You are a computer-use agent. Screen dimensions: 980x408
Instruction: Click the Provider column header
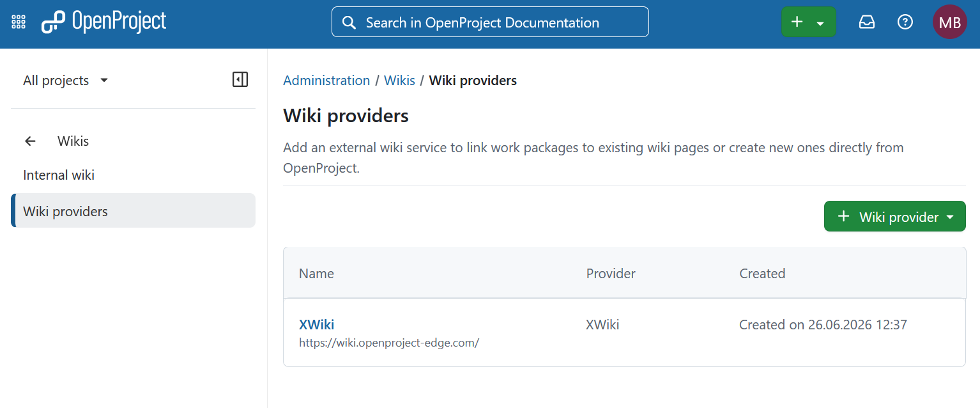[611, 274]
